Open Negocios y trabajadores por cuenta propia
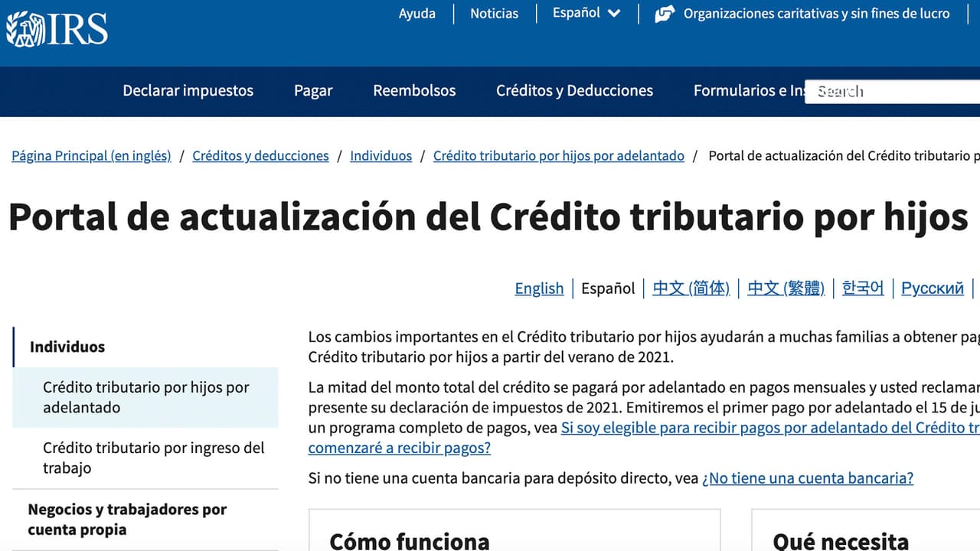The width and height of the screenshot is (980, 551). pyautogui.click(x=127, y=519)
